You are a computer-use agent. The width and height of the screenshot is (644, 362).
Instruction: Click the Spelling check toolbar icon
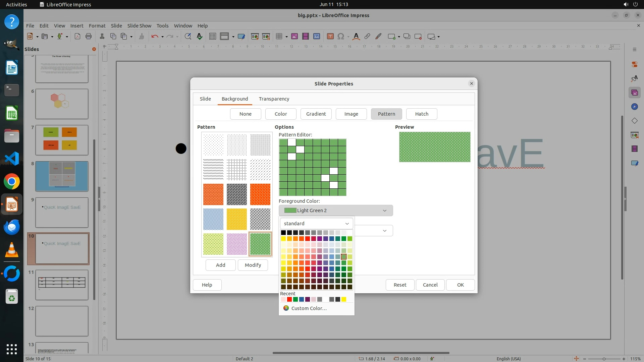point(200,37)
